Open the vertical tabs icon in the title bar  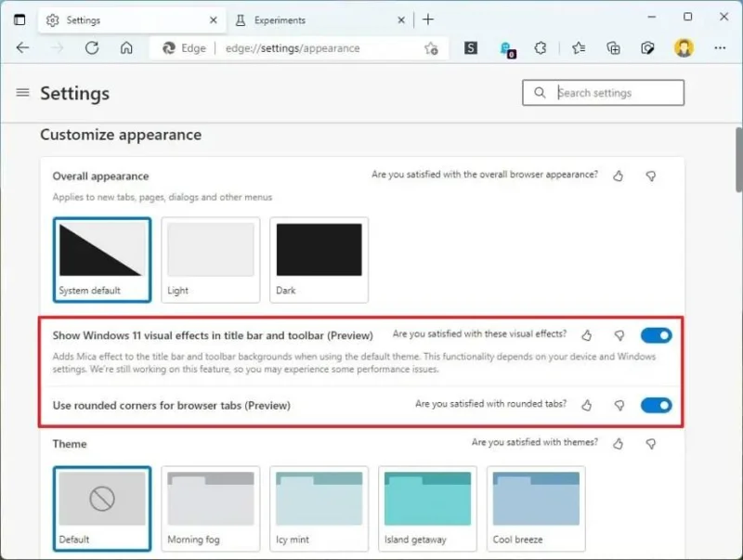point(20,20)
